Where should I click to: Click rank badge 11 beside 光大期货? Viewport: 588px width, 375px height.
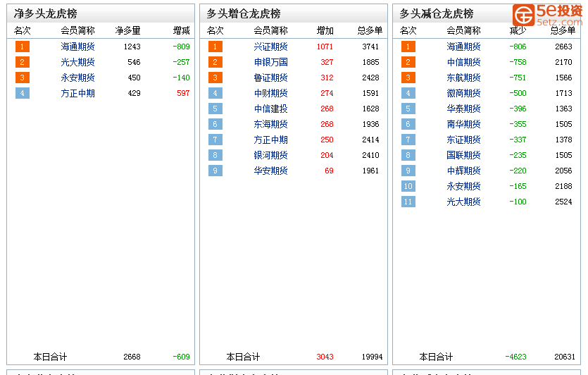(408, 202)
